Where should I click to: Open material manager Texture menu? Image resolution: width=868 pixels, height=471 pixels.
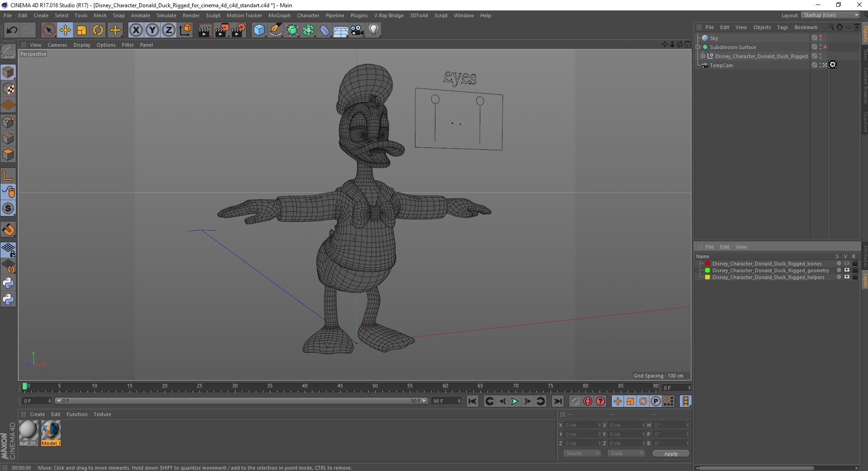102,414
